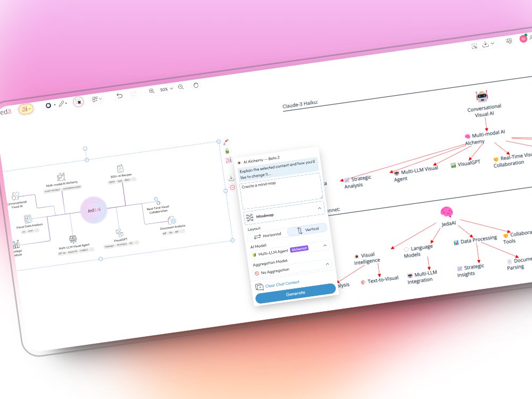532x399 pixels.
Task: Open the pink user avatar
Action: pos(523,39)
